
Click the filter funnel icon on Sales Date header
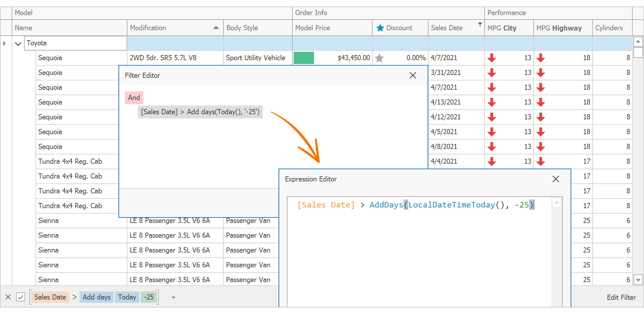480,24
